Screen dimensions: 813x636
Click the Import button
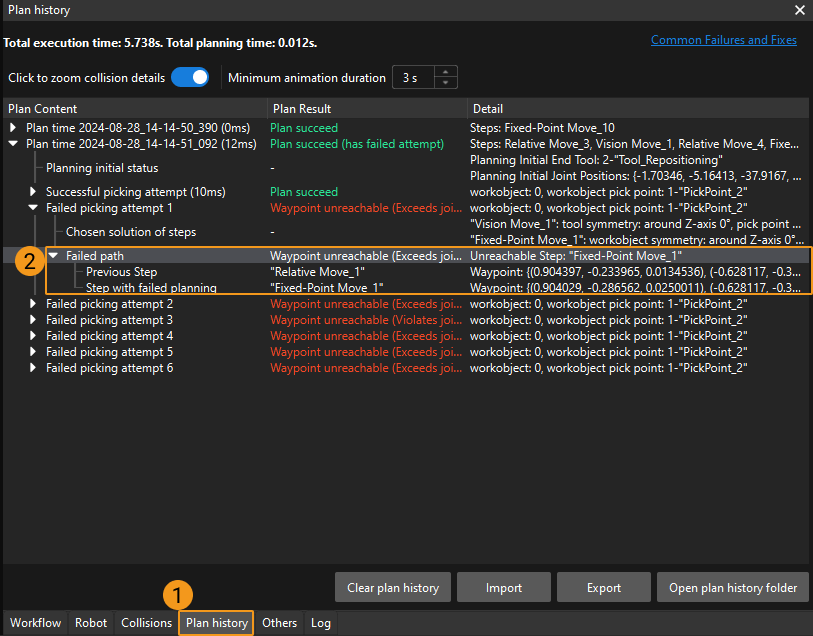[504, 588]
